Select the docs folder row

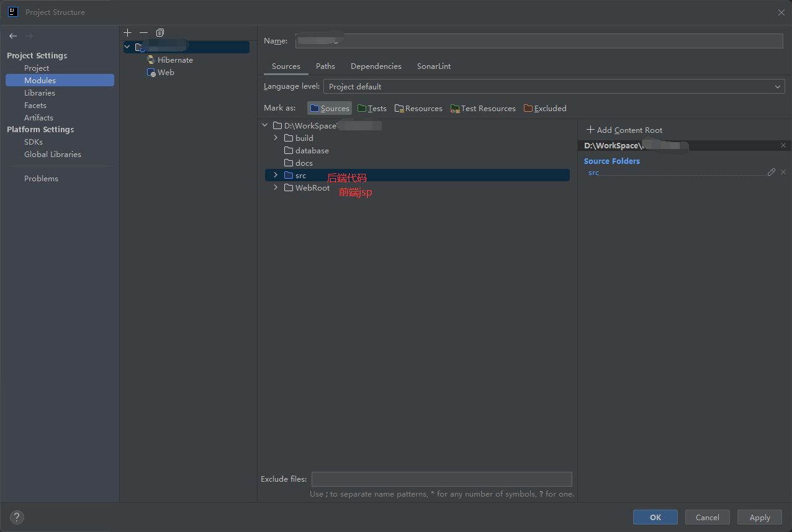(417, 163)
